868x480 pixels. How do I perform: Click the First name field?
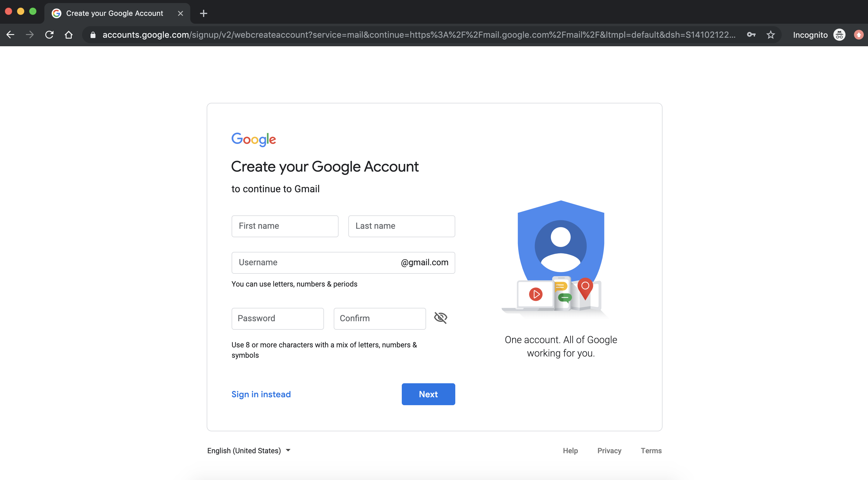coord(285,226)
